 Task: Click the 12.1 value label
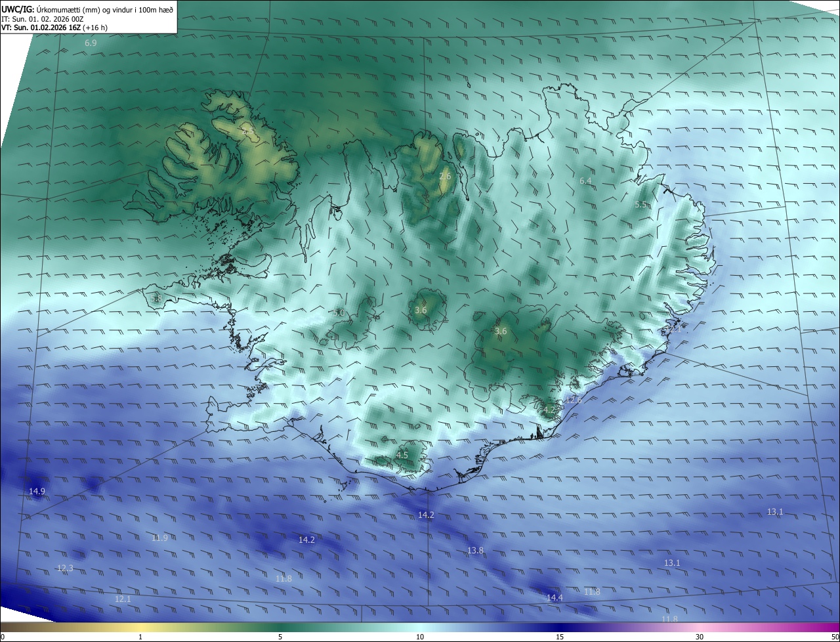[x=123, y=599]
